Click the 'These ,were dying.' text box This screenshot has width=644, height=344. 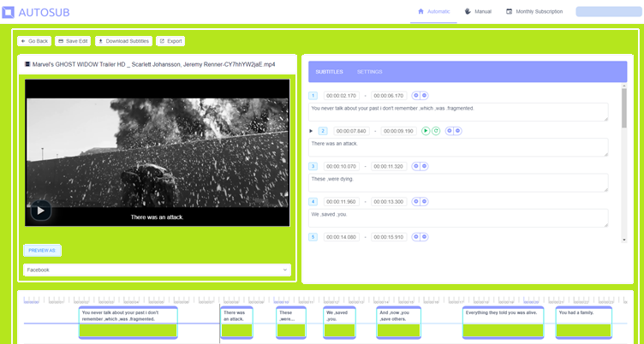(458, 182)
